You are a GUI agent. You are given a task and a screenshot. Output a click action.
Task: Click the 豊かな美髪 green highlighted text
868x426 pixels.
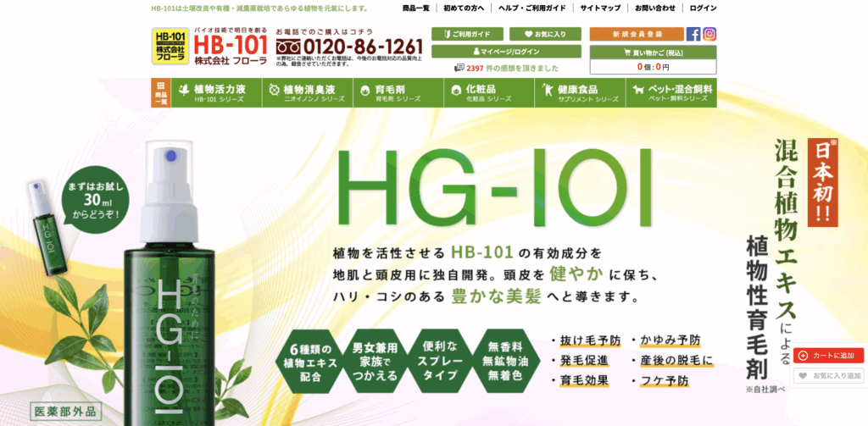[x=496, y=296]
